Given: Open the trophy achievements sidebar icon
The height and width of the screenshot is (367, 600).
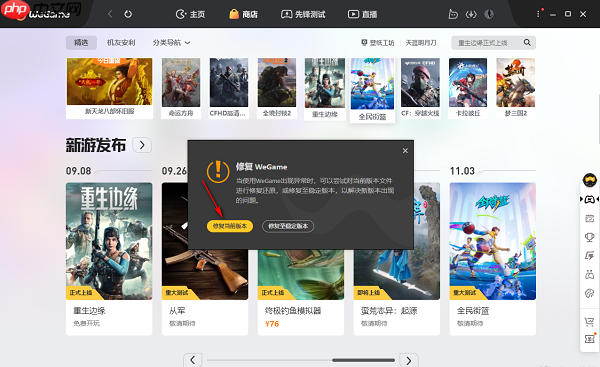Looking at the screenshot, I should [590, 237].
